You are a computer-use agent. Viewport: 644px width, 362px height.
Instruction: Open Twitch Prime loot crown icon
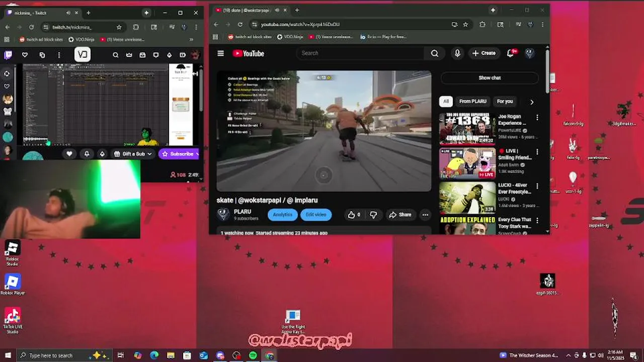tap(129, 55)
